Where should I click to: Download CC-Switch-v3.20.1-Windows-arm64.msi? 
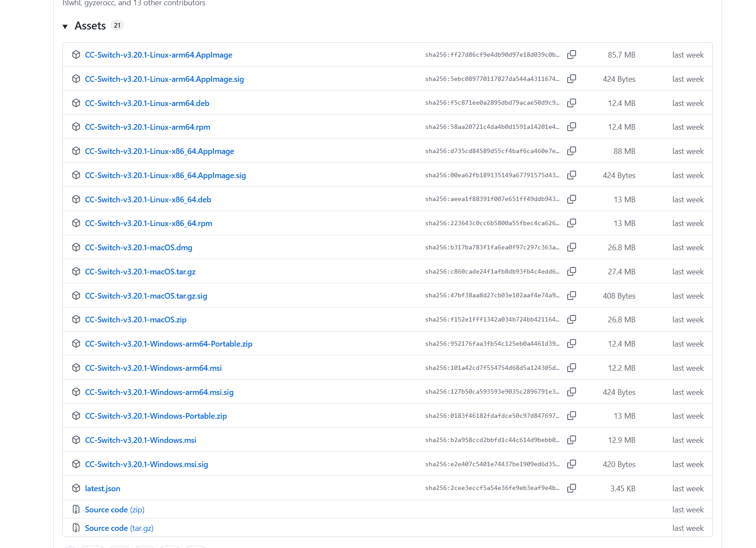click(x=153, y=368)
